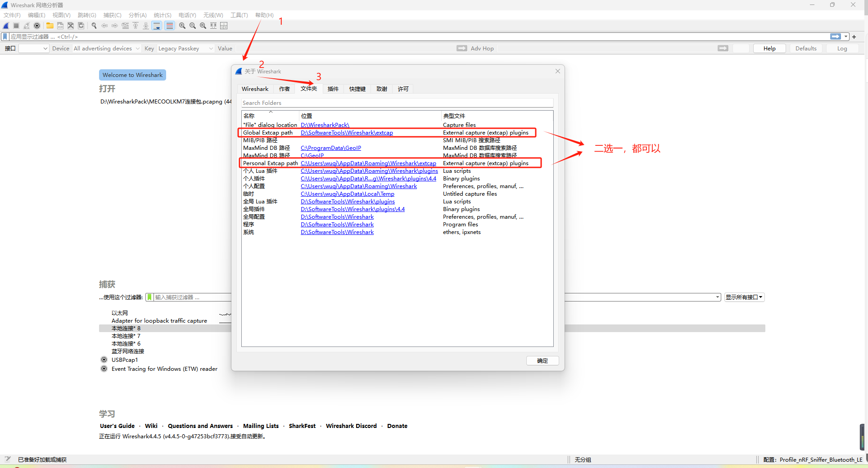868x468 pixels.
Task: Open the 帮助(H) menu
Action: point(264,15)
